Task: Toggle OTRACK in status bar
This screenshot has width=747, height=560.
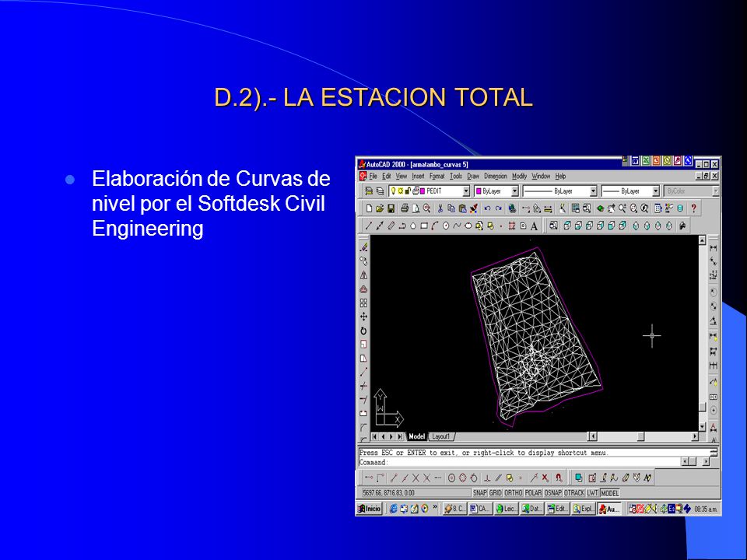Action: [574, 493]
